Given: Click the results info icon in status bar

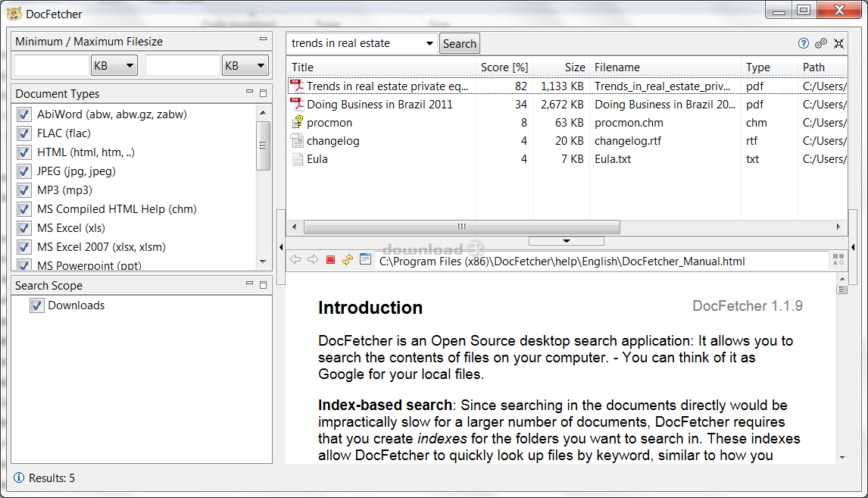Looking at the screenshot, I should [x=19, y=478].
